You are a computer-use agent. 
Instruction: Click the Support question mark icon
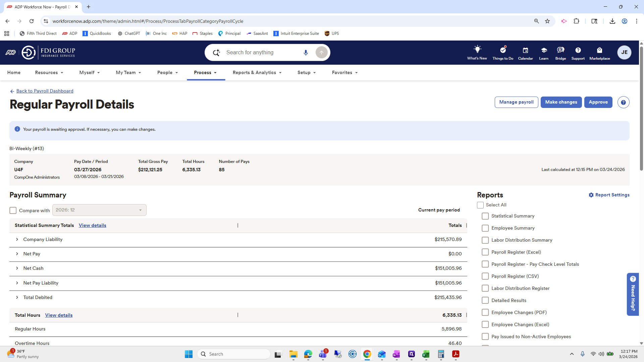pos(578,50)
